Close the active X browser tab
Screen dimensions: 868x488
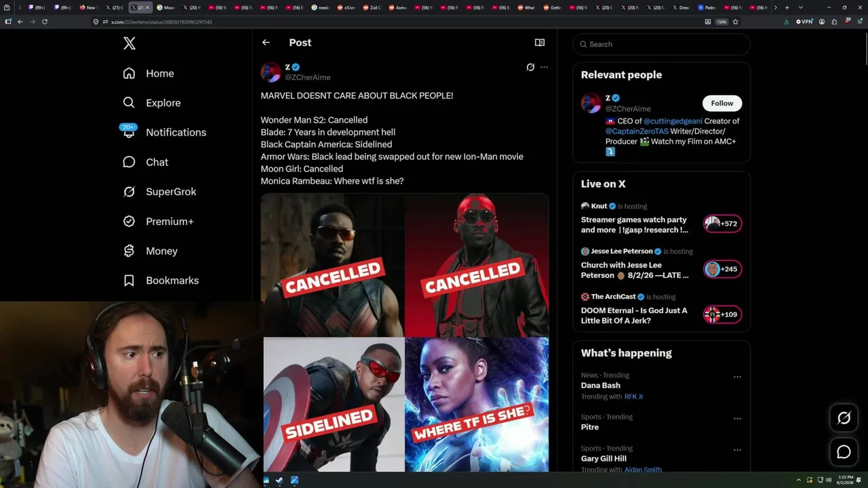pos(147,7)
